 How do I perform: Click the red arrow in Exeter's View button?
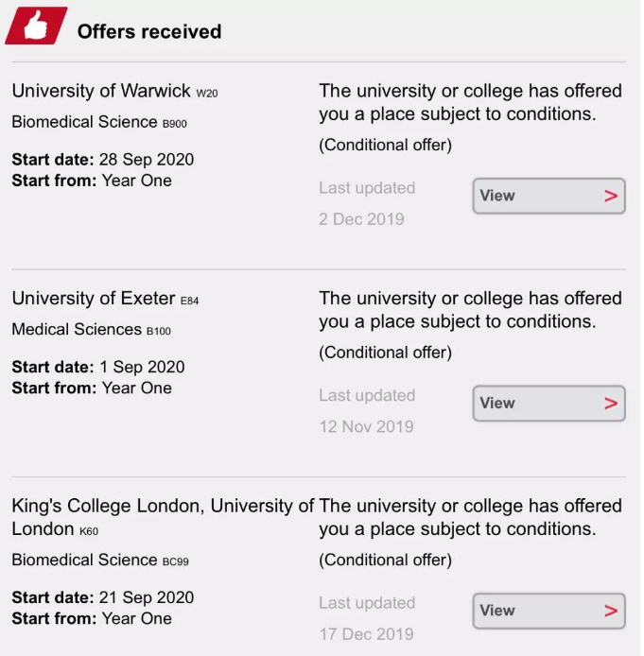coord(611,404)
